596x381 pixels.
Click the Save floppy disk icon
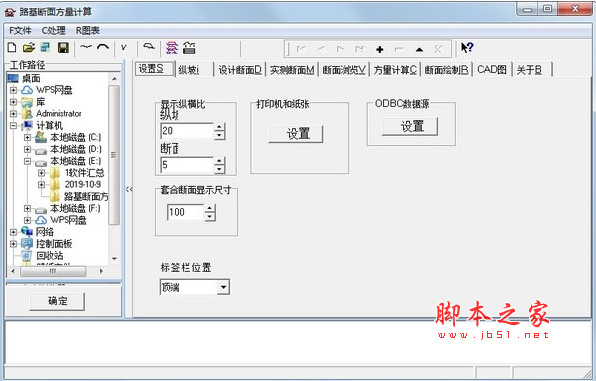click(x=63, y=48)
